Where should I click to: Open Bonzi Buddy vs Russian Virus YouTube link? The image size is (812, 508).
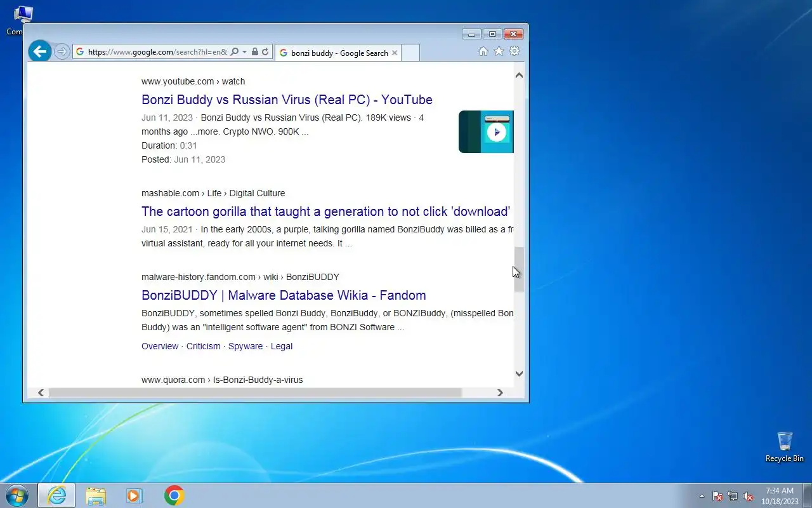(287, 100)
